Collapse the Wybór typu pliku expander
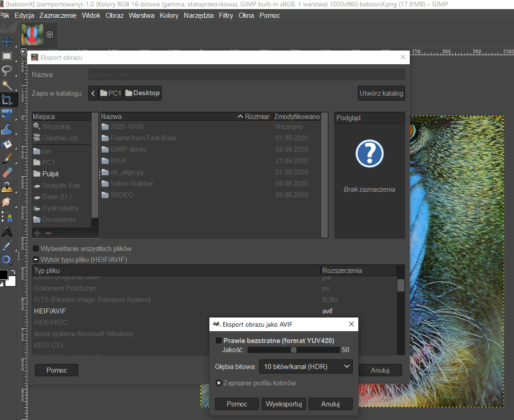Viewport: 514px width, 420px height. pos(36,260)
